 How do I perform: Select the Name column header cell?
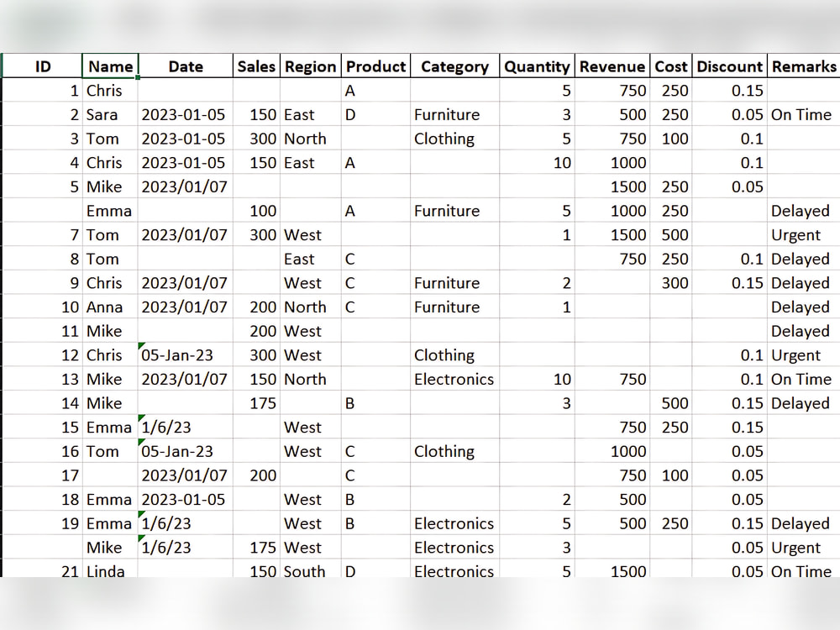110,66
